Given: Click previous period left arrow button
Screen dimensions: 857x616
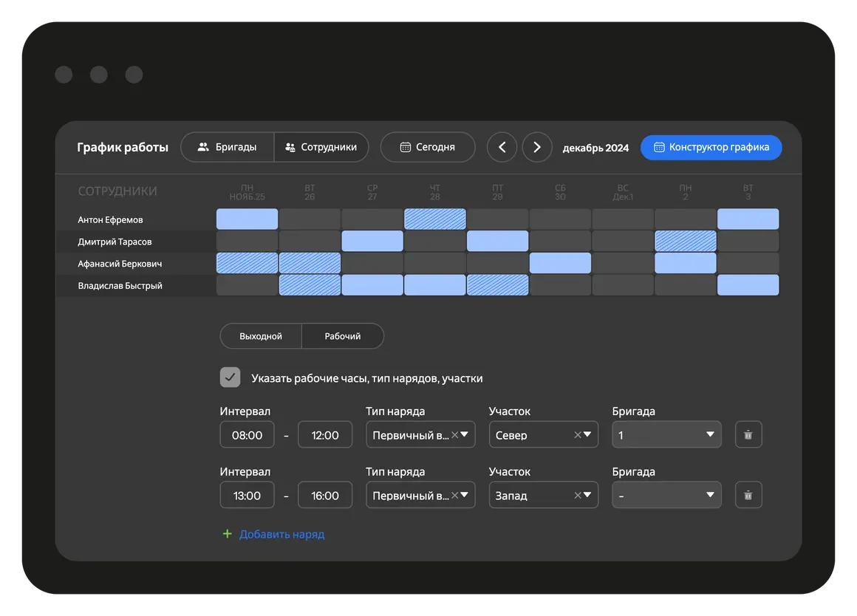Looking at the screenshot, I should 502,147.
